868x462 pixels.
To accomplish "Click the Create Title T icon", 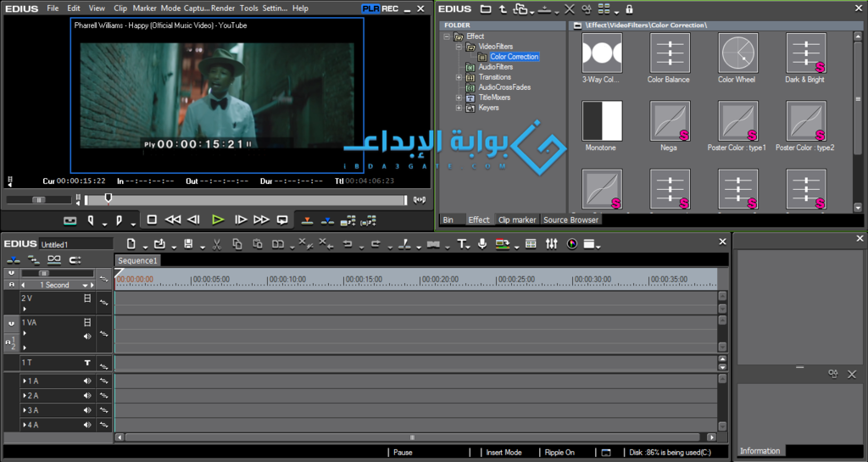I will coord(461,244).
